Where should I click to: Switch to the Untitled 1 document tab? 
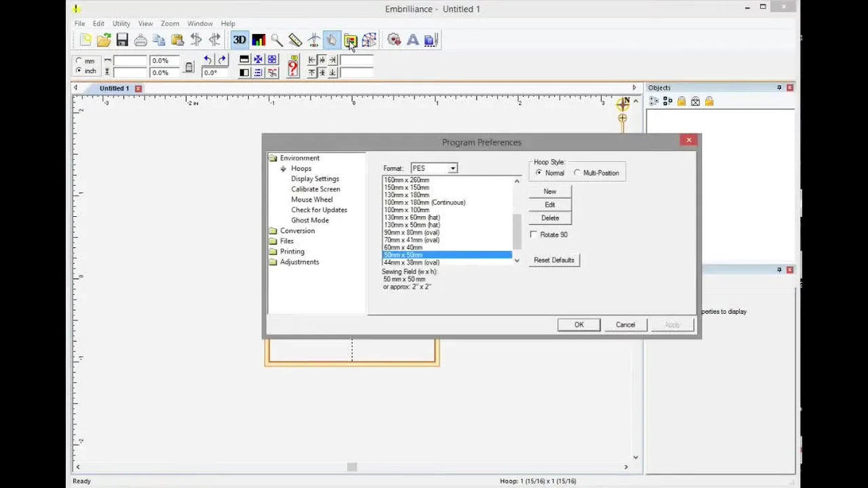[114, 88]
